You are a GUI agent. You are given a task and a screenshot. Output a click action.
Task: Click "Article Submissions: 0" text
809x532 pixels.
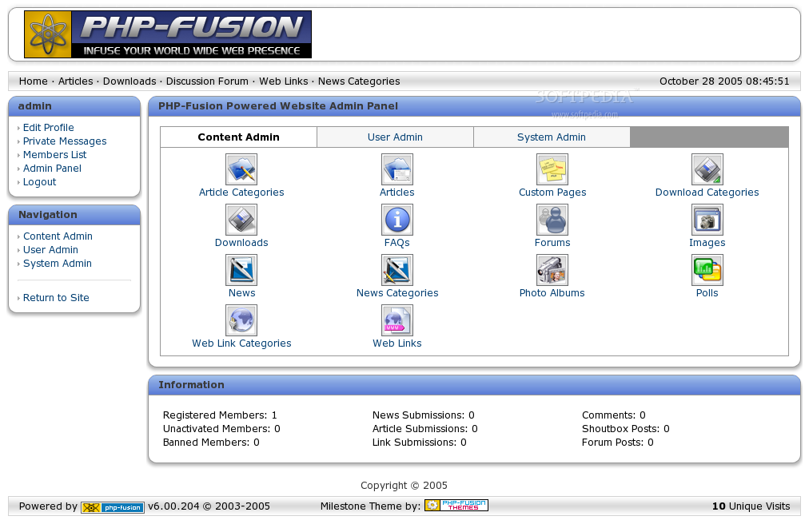(425, 429)
